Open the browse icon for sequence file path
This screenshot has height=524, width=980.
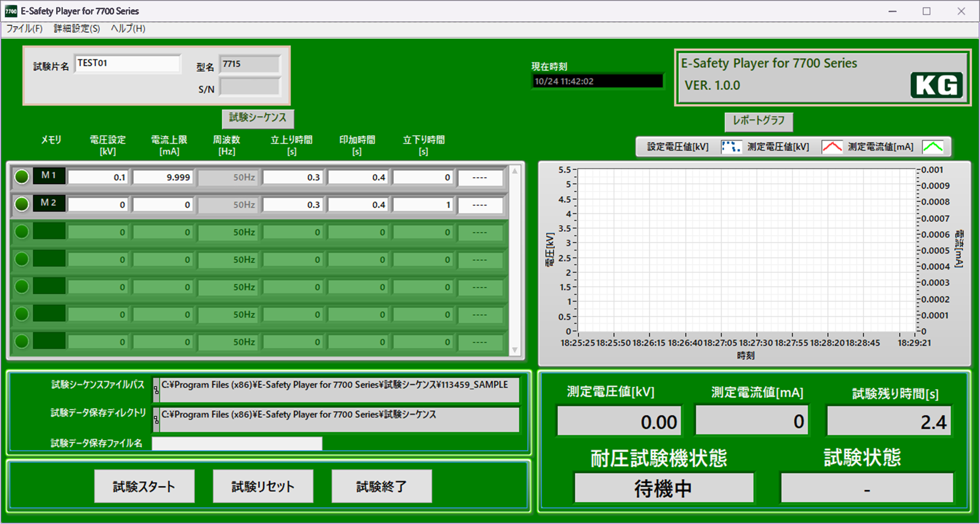(156, 390)
